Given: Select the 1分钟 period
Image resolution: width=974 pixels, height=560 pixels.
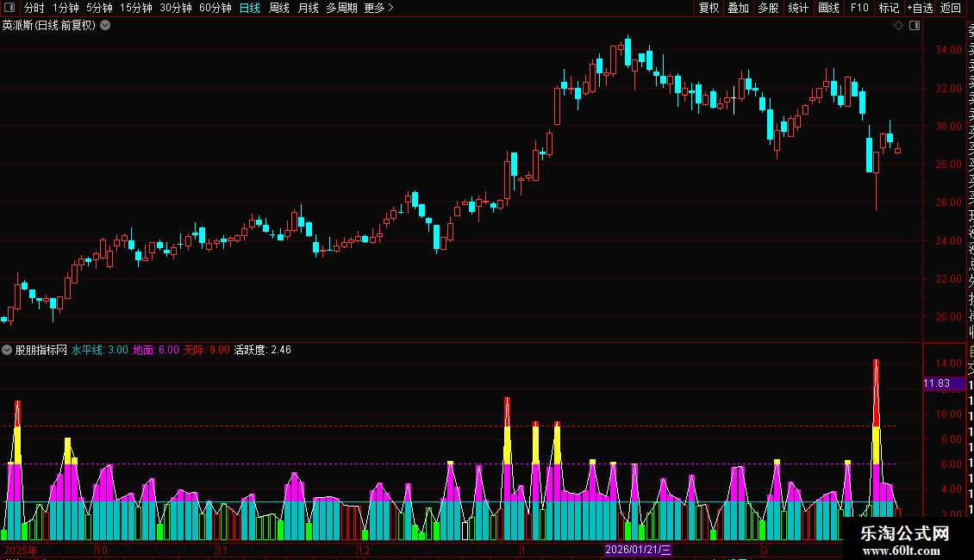Looking at the screenshot, I should click(x=66, y=8).
